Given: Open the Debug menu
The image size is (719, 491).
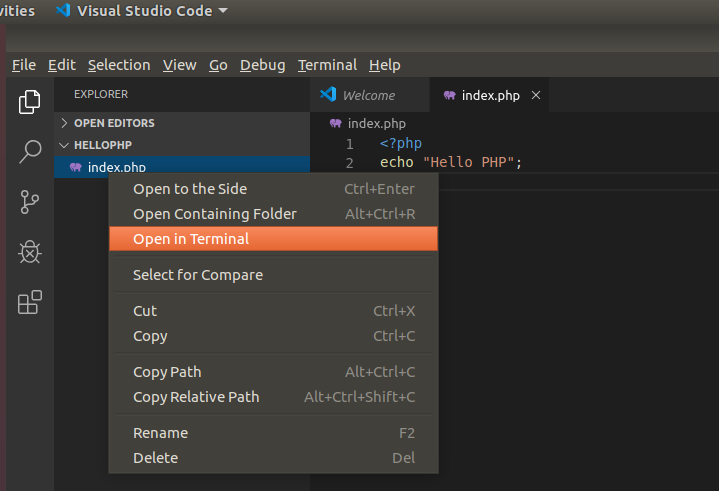Looking at the screenshot, I should pos(263,65).
